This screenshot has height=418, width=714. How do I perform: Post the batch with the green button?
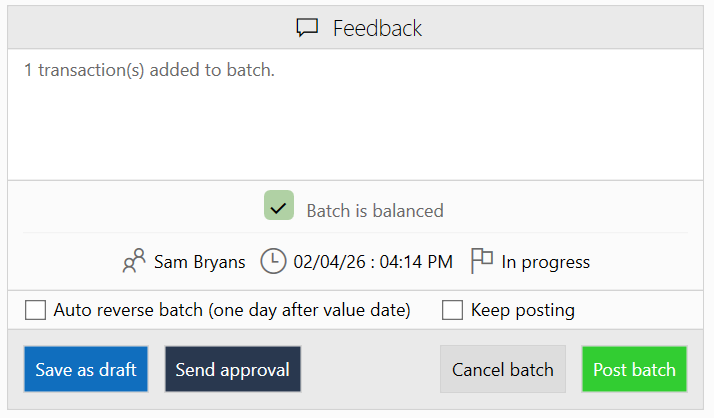tap(634, 370)
